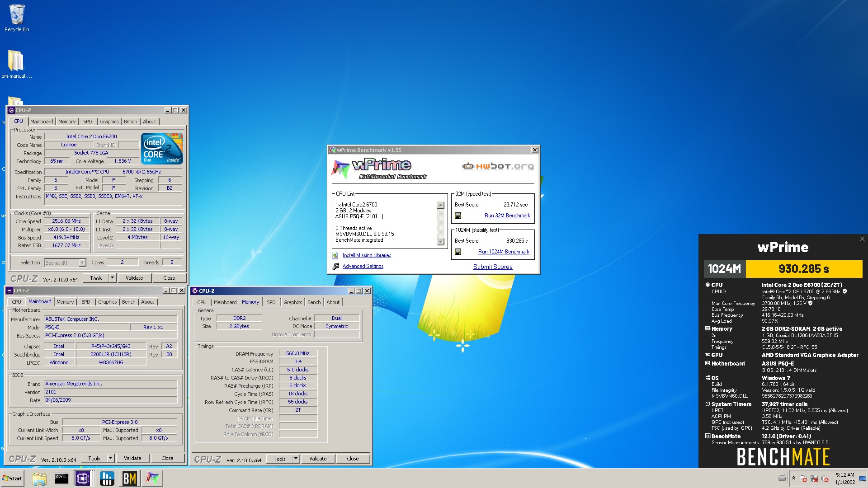Click the taskbar clock showing 5:12 AM
The height and width of the screenshot is (488, 868).
(x=845, y=479)
